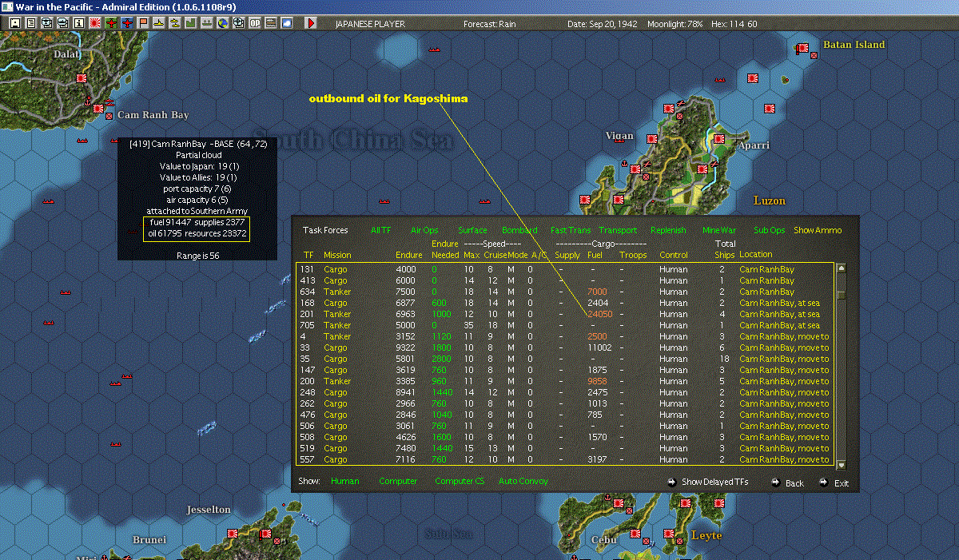Sort list by Mission column header
The image size is (959, 560).
(x=337, y=255)
